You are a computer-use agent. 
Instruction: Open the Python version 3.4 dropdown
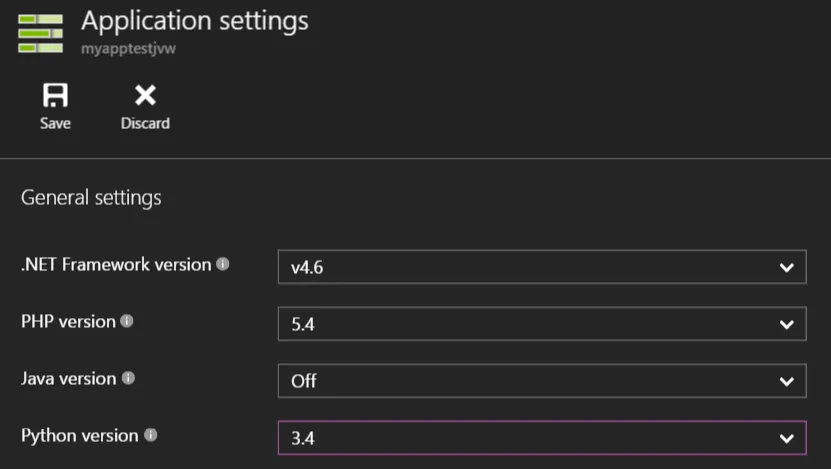pos(541,438)
